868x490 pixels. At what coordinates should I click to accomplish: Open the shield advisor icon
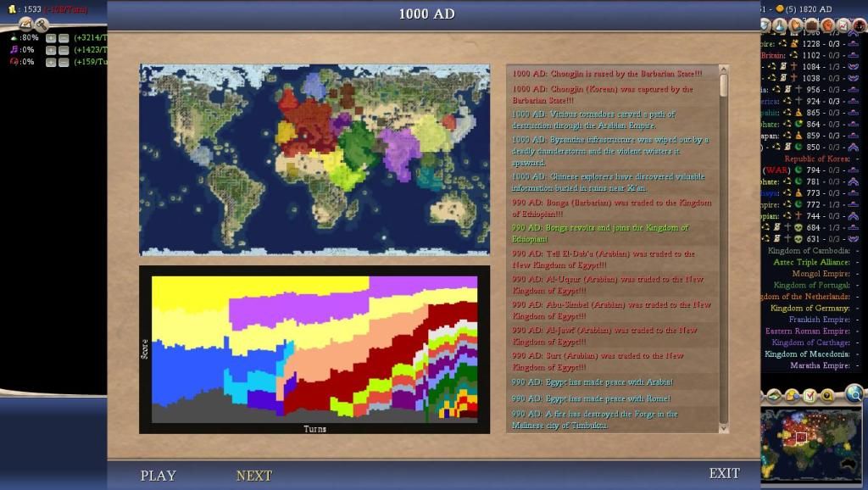pyautogui.click(x=765, y=25)
